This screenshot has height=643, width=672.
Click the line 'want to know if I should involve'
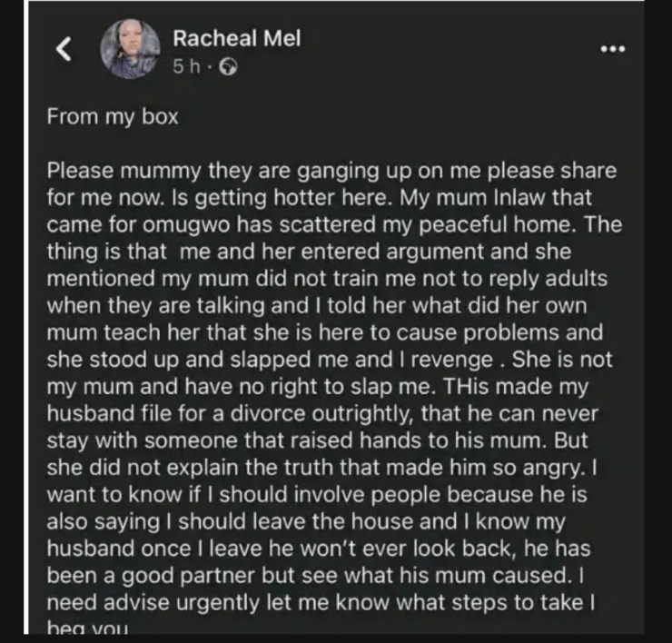317,495
